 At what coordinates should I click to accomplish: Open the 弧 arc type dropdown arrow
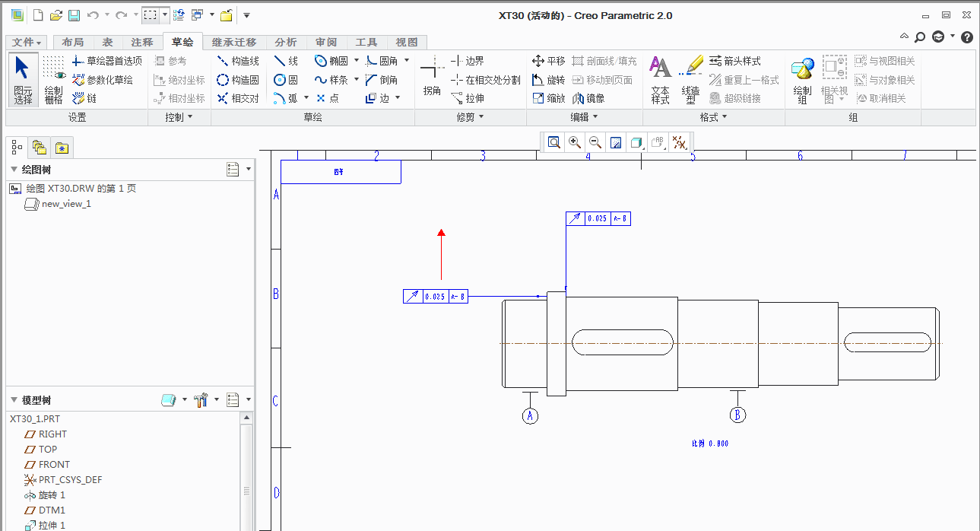coord(306,98)
